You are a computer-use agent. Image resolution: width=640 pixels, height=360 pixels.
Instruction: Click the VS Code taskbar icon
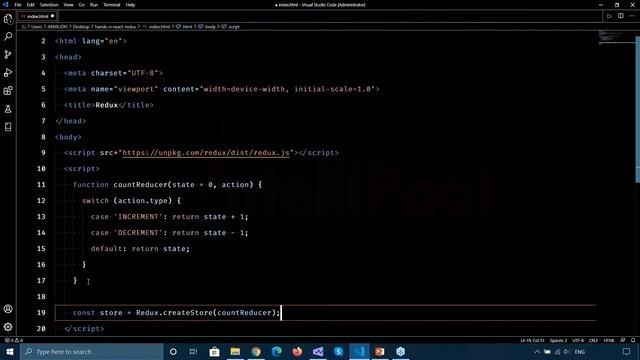[359, 352]
